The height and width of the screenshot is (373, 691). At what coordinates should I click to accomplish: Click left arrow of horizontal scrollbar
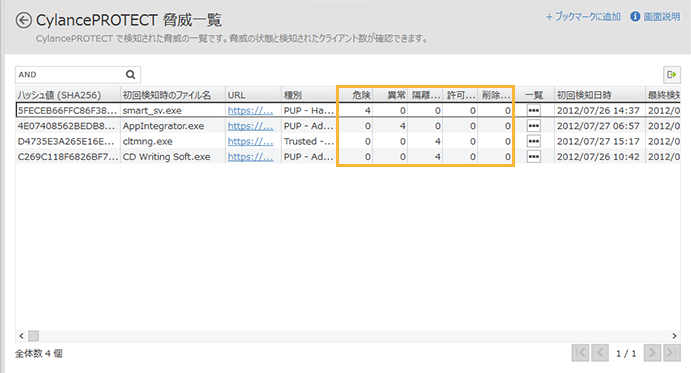pyautogui.click(x=21, y=336)
